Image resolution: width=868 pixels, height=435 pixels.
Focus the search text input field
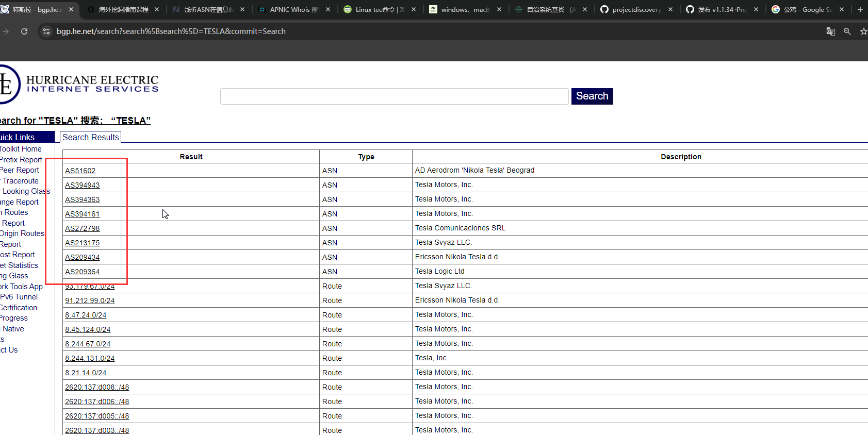tap(395, 96)
